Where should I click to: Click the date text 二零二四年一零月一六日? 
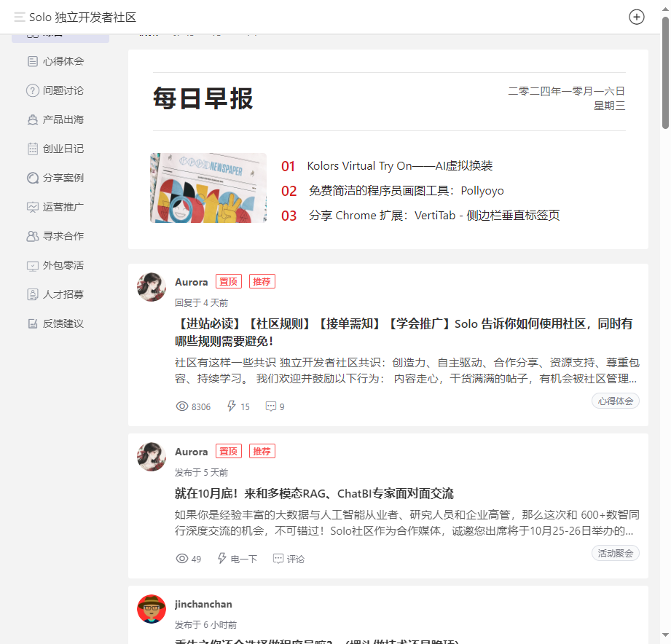pyautogui.click(x=567, y=91)
